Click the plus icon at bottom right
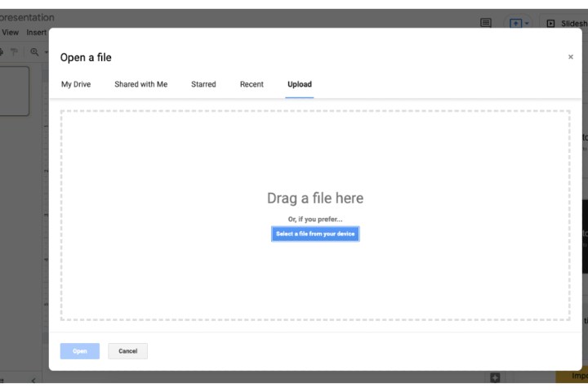 point(495,377)
